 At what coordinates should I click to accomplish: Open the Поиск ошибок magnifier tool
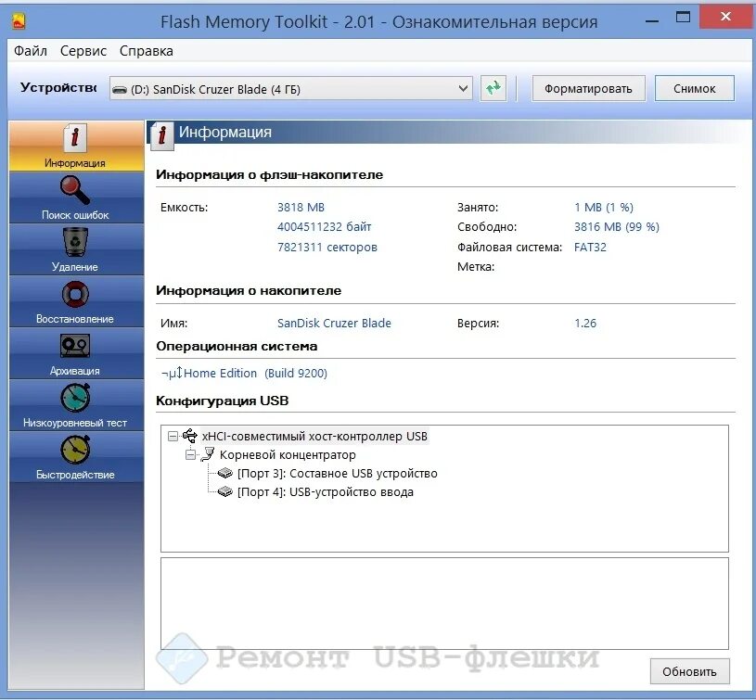tap(76, 198)
